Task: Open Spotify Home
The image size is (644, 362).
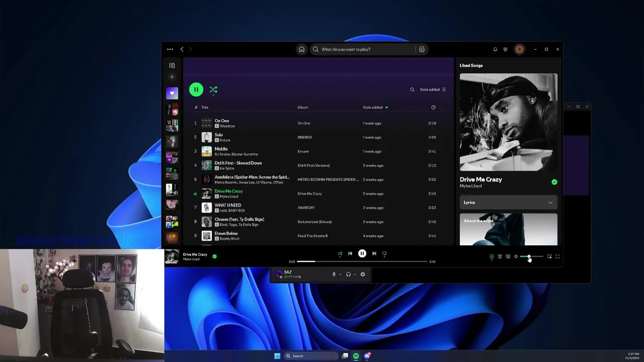Action: [x=301, y=49]
